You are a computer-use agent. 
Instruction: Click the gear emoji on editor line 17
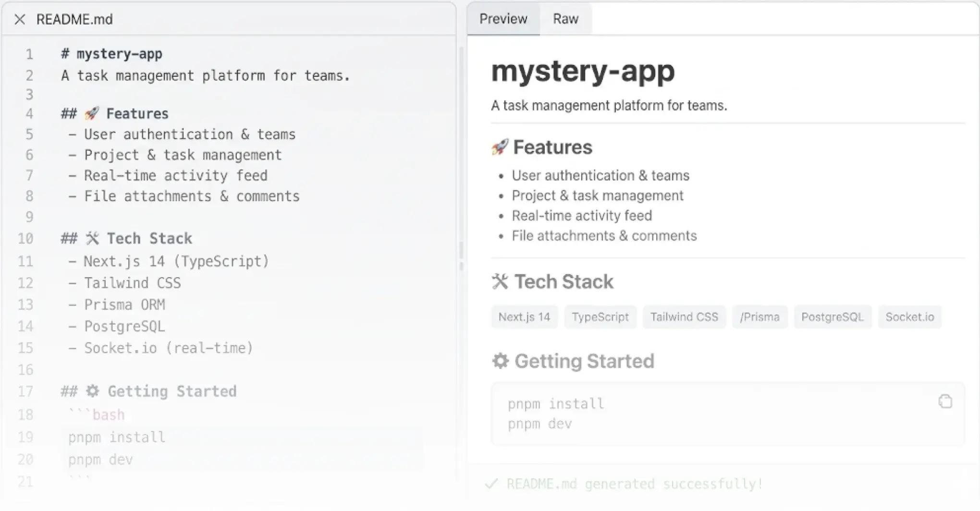click(93, 391)
